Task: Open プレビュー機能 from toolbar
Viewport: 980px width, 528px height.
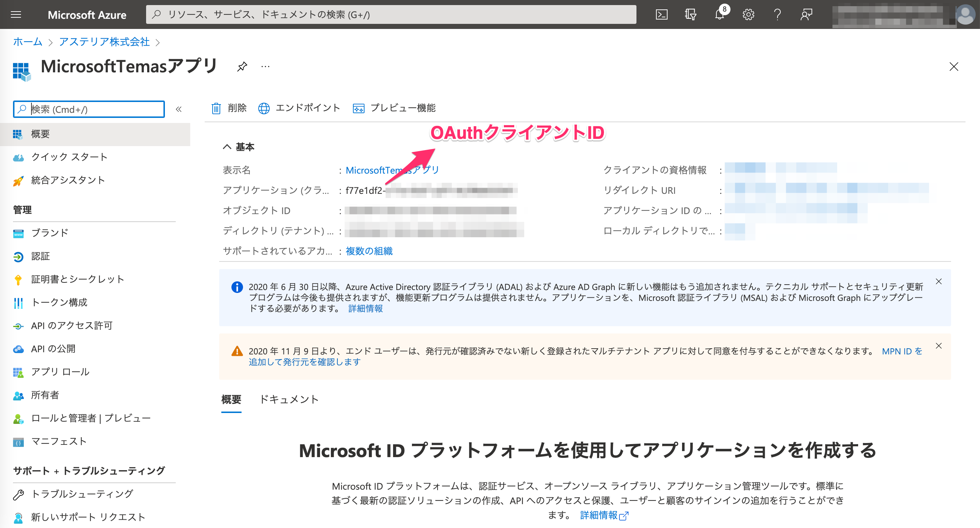Action: (394, 108)
